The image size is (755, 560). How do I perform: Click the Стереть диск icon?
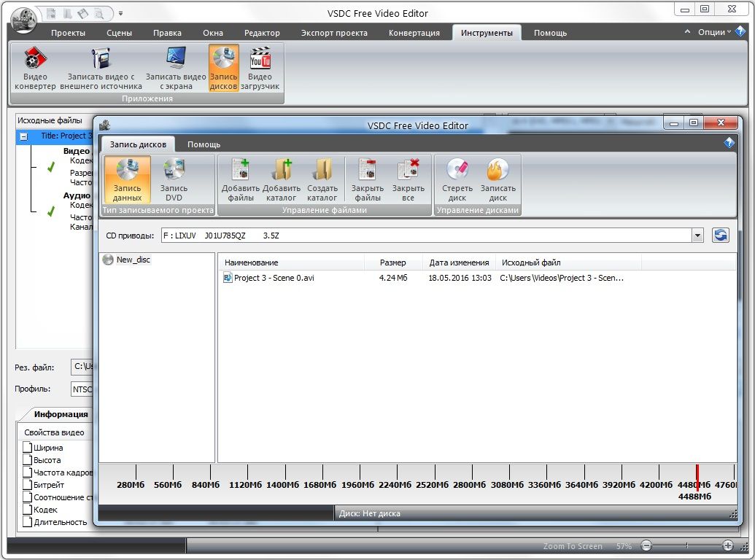pyautogui.click(x=457, y=179)
